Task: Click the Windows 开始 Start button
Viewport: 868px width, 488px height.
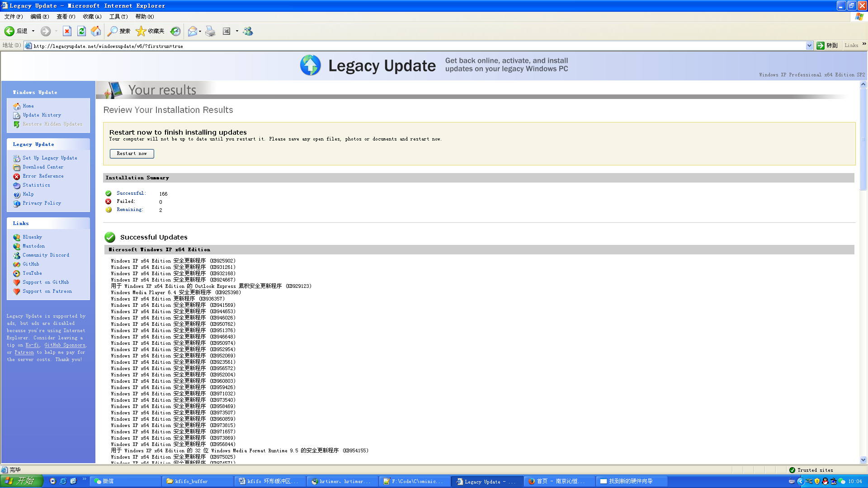Action: click(21, 481)
